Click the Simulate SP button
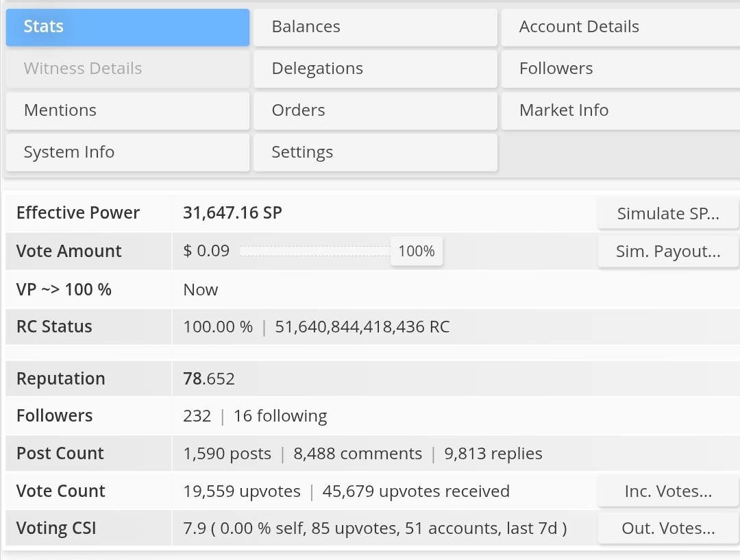This screenshot has width=740, height=560. pos(667,214)
